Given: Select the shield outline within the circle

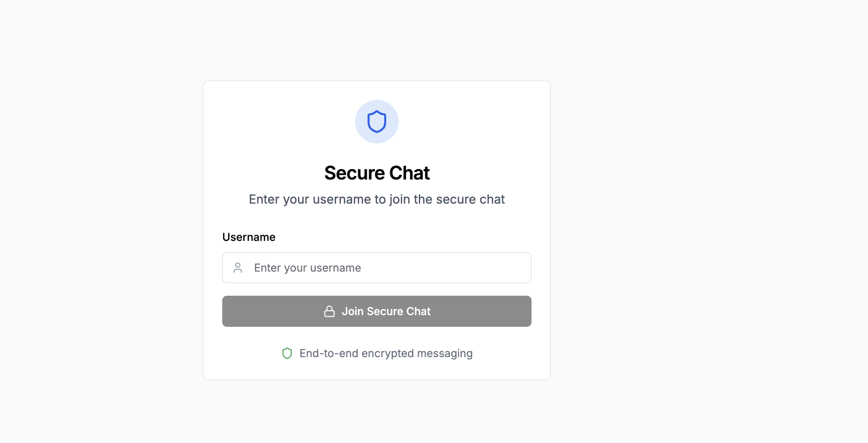Looking at the screenshot, I should (x=376, y=121).
